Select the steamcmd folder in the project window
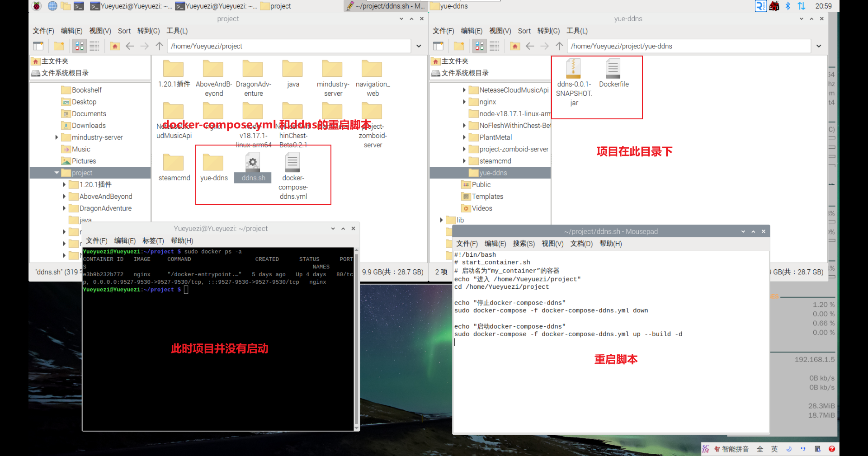This screenshot has height=456, width=868. click(x=174, y=167)
